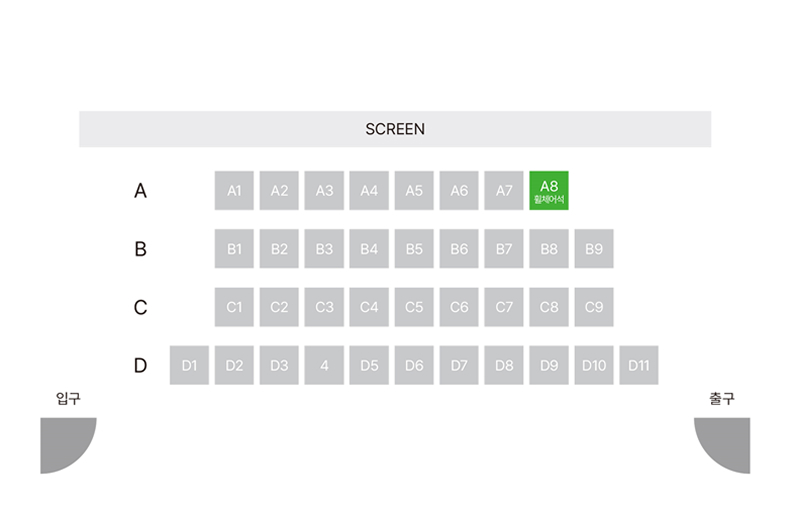Image resolution: width=790 pixels, height=526 pixels.
Task: Pick seat C5 in row C
Action: pos(414,307)
